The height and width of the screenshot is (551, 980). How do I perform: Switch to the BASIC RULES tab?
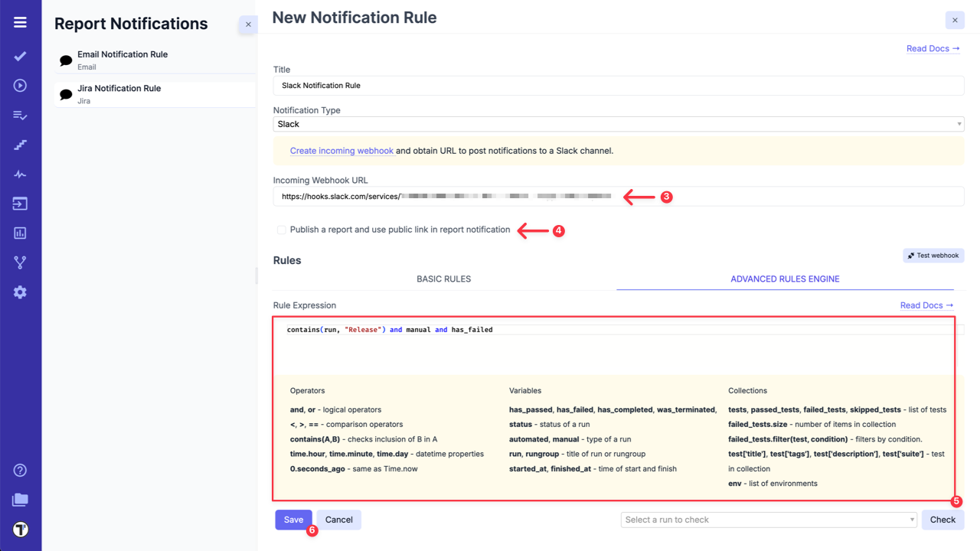click(x=443, y=279)
